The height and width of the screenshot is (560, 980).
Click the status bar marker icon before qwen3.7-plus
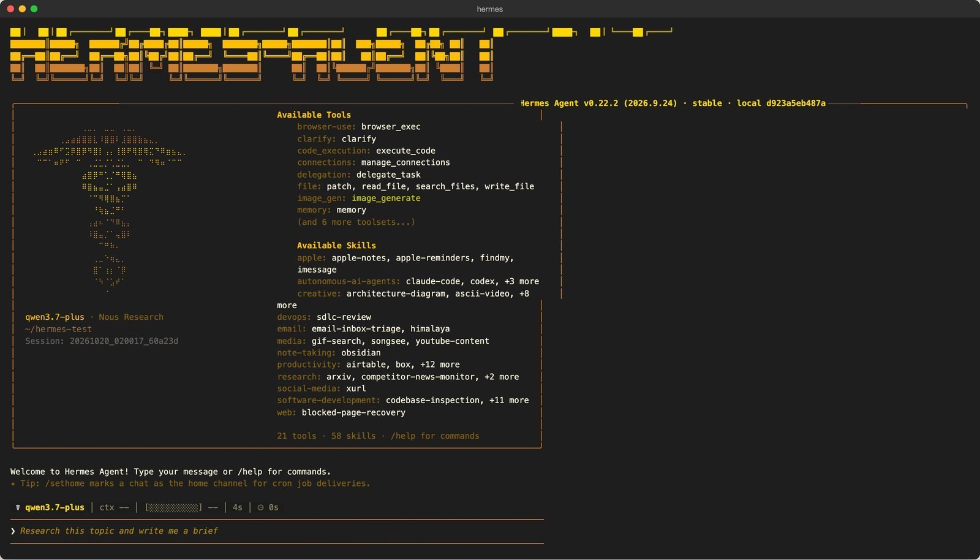point(18,507)
